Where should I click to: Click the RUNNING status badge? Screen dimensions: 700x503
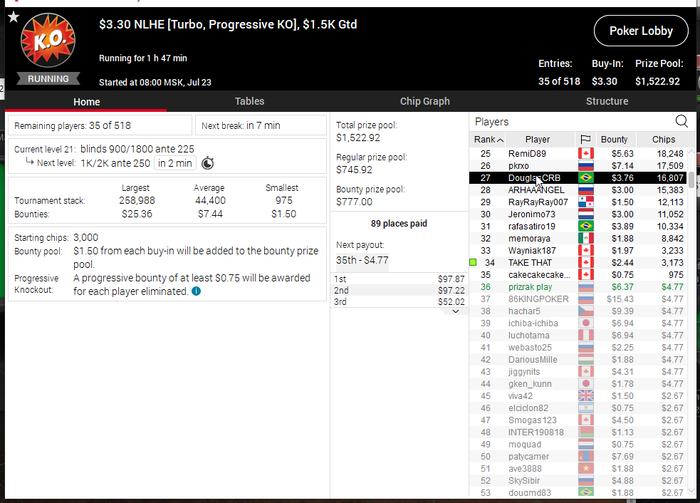click(x=48, y=79)
